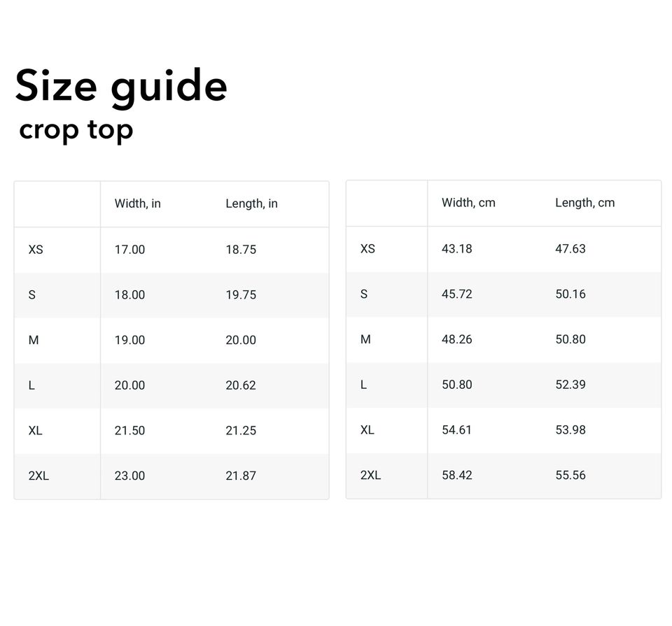The height and width of the screenshot is (626, 672).
Task: Select the 20.62 length value for L
Action: (241, 385)
